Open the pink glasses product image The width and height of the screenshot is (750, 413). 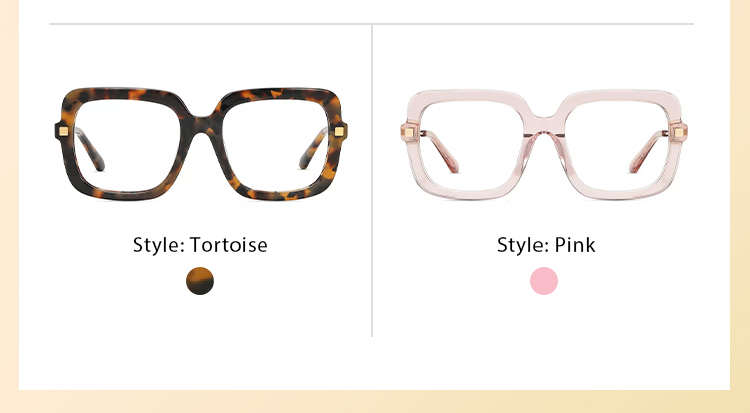[544, 144]
